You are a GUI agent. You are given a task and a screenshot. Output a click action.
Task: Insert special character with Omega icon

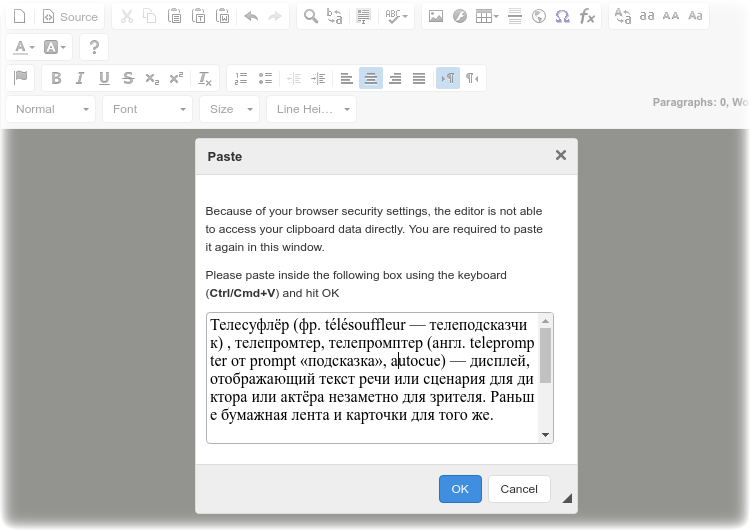point(562,17)
